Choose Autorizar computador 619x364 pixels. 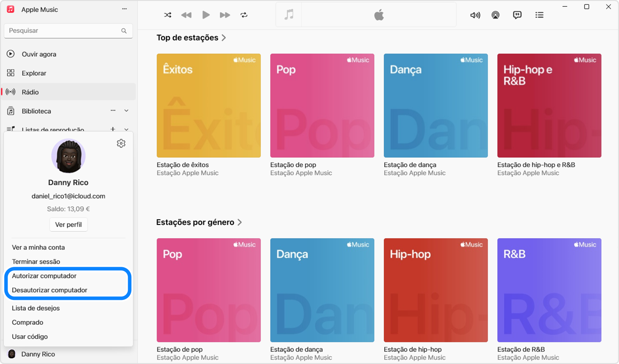pyautogui.click(x=44, y=276)
